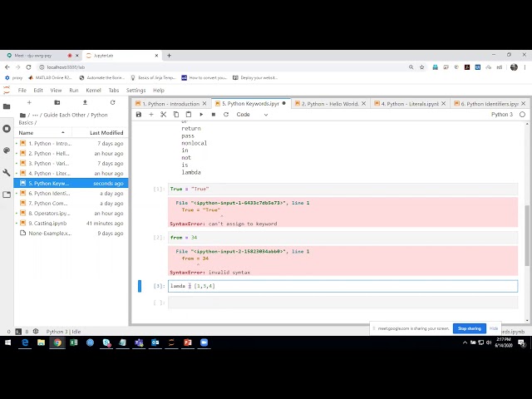Click the Python 3 kernel name
The image size is (532, 399).
tap(502, 115)
